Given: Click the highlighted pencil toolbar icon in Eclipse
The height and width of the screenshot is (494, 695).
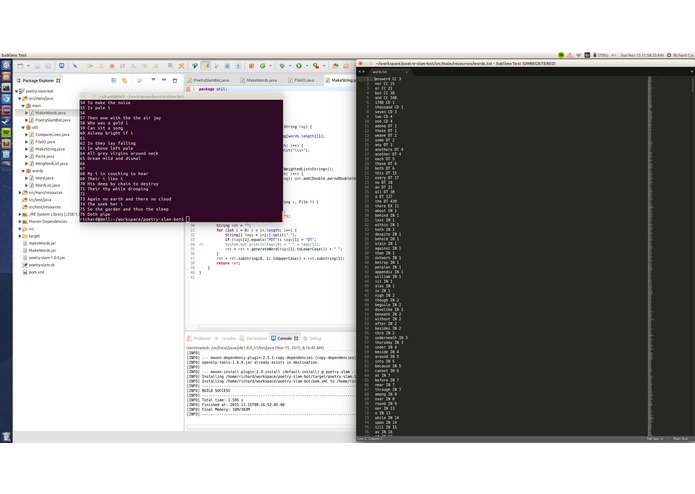Looking at the screenshot, I should coord(206,66).
